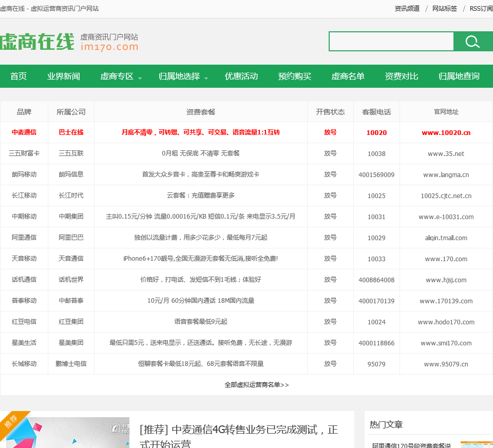The height and width of the screenshot is (448, 493).
Task: Open the 归属地查询 nav item
Action: (459, 76)
